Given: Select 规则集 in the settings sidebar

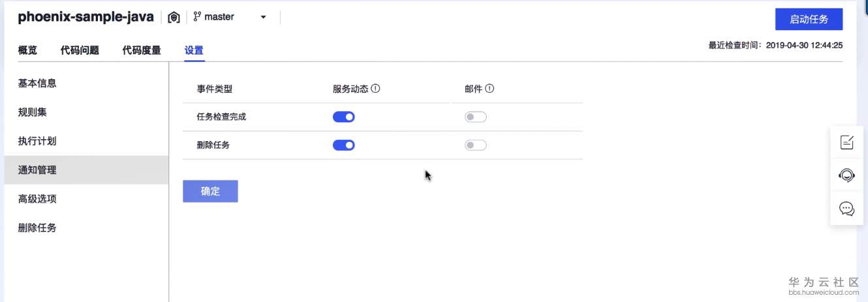Looking at the screenshot, I should point(33,112).
